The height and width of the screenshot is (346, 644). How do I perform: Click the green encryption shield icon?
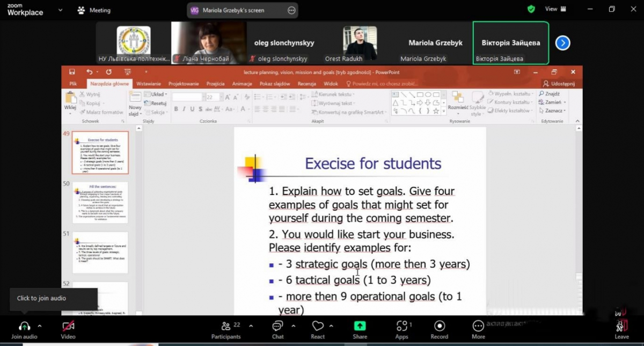point(531,9)
